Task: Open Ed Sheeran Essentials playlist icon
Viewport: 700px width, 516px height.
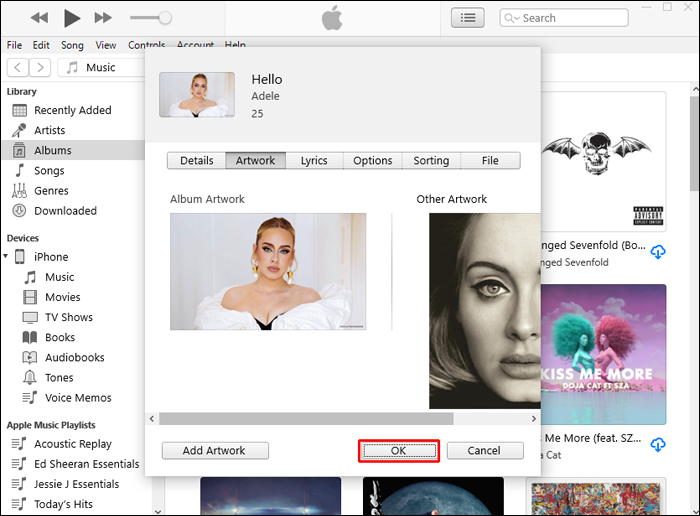Action: click(19, 464)
